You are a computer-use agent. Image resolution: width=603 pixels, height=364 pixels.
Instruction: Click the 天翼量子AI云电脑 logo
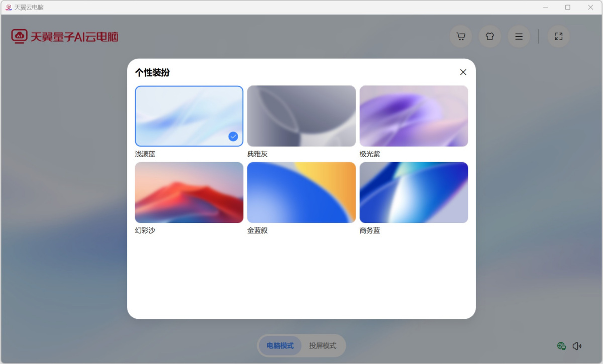(65, 36)
